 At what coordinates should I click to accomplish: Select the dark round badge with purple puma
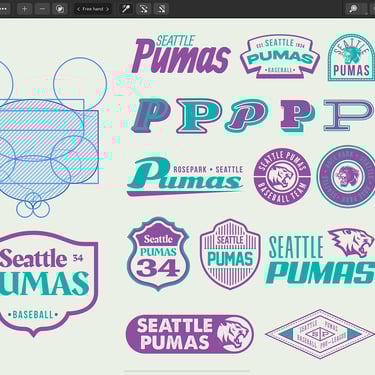tap(347, 176)
